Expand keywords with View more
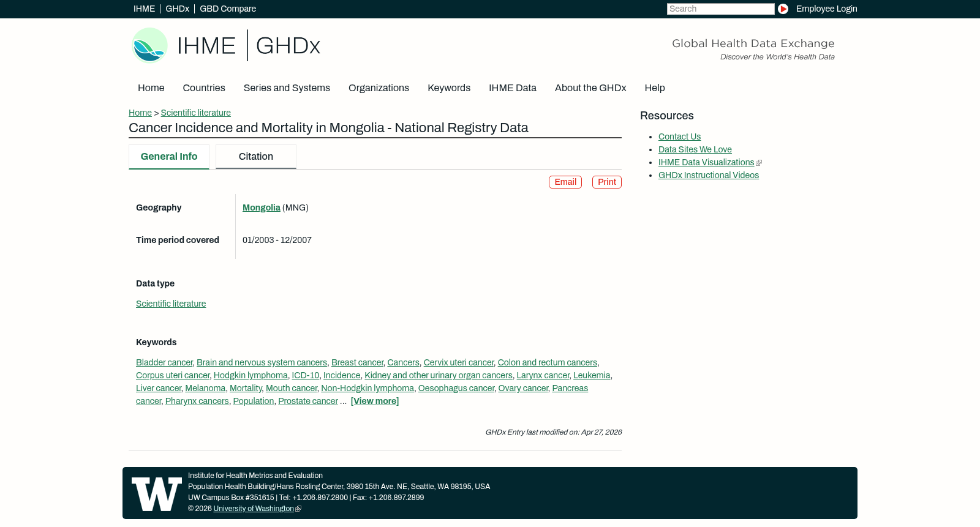This screenshot has height=527, width=980. 375,401
